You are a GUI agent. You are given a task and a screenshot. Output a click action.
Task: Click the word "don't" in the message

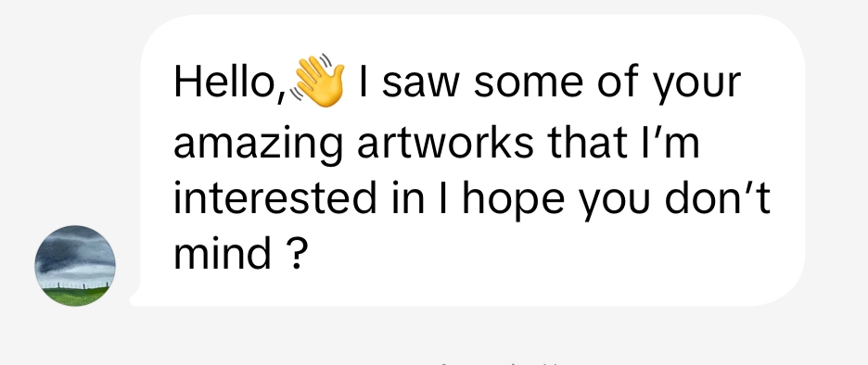click(x=717, y=197)
